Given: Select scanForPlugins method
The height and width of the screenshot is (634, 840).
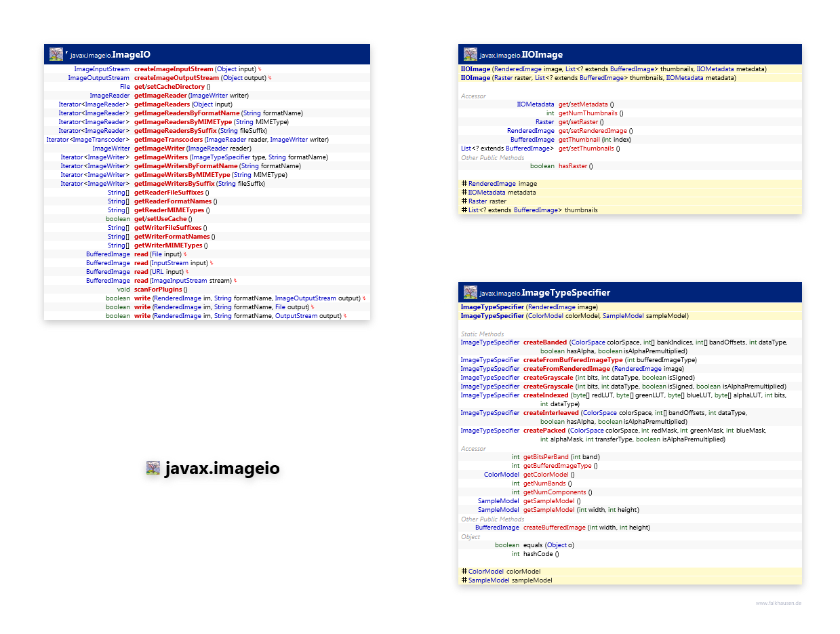Looking at the screenshot, I should 157,290.
